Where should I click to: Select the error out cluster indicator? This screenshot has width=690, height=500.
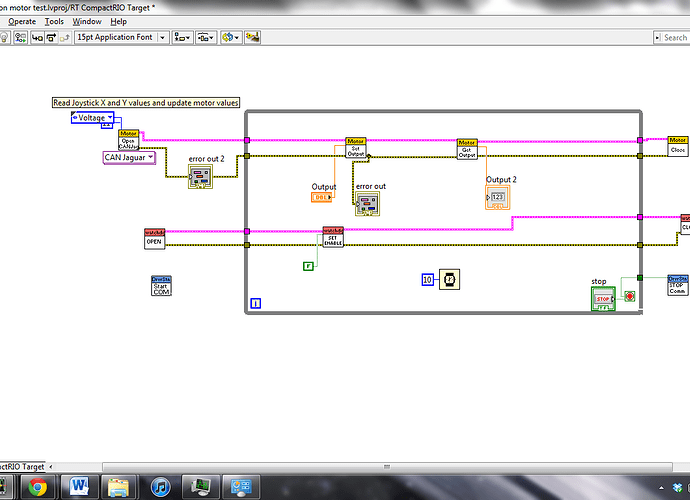(367, 204)
